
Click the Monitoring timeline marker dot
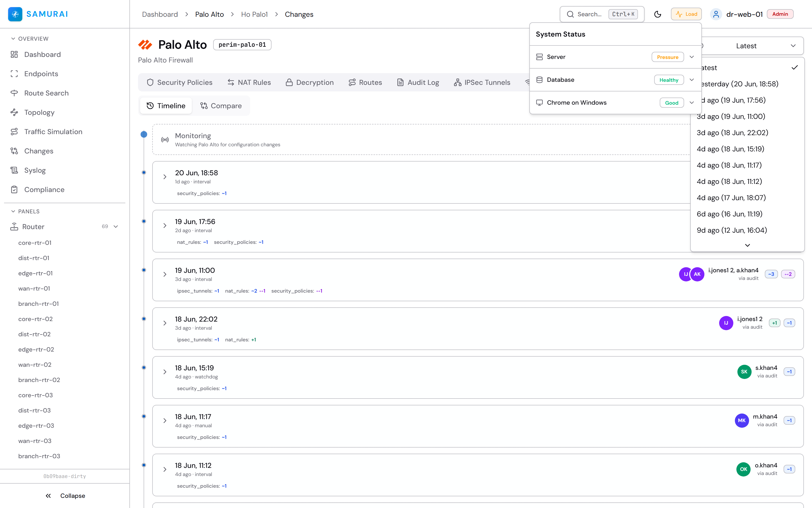[144, 134]
